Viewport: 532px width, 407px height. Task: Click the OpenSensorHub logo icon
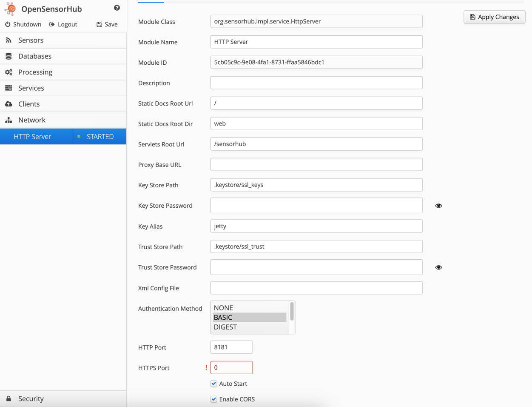tap(10, 9)
